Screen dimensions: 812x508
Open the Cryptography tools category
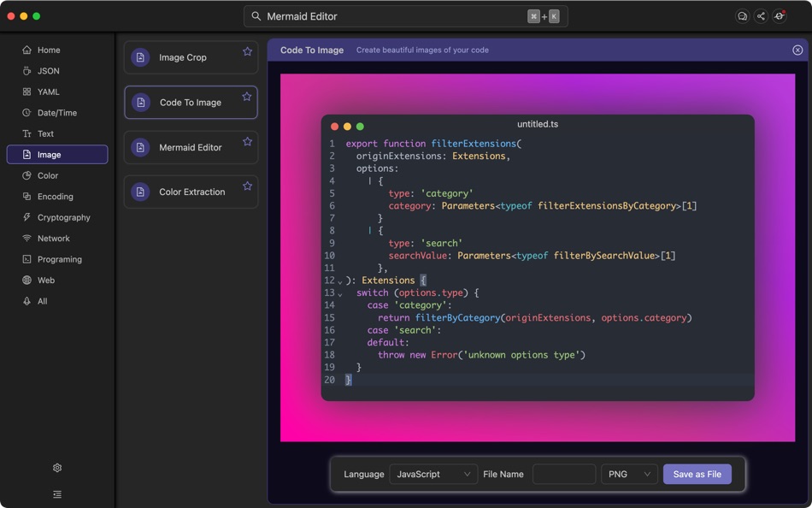[57, 217]
